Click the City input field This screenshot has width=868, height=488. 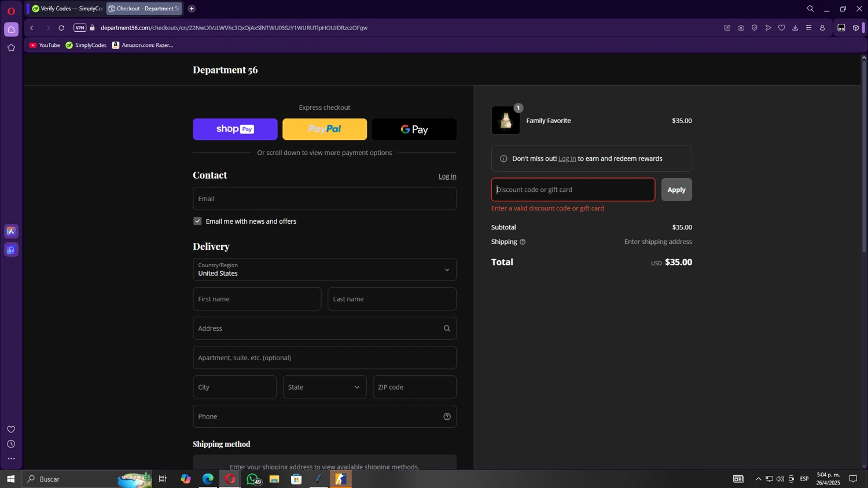pos(234,387)
